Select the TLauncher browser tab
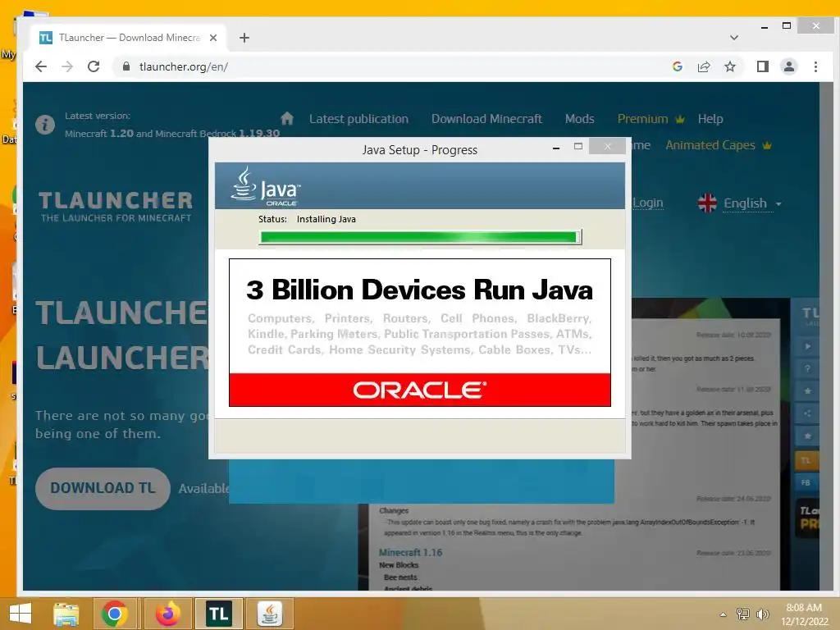Image resolution: width=840 pixels, height=630 pixels. [127, 38]
